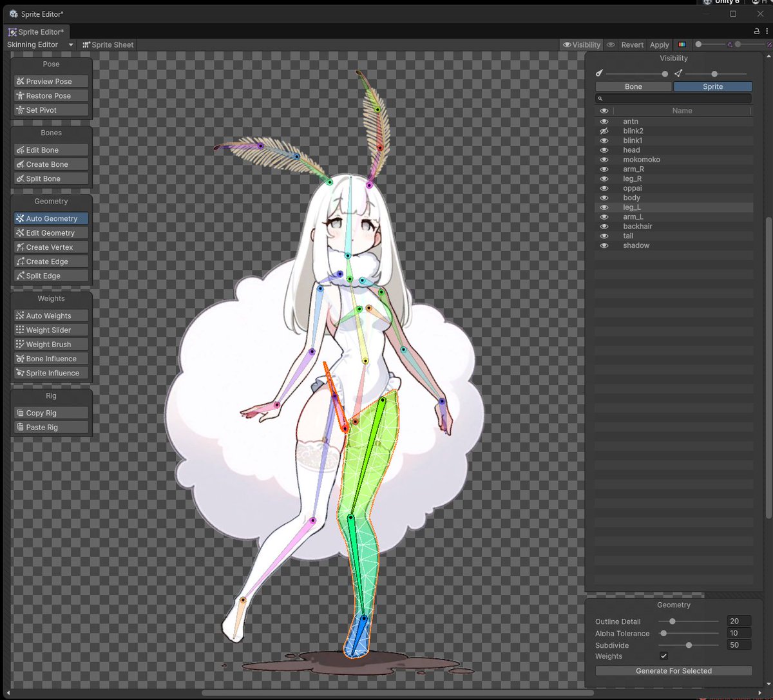The width and height of the screenshot is (773, 700).
Task: Open the Skinning Editor mode dropdown
Action: tap(40, 45)
